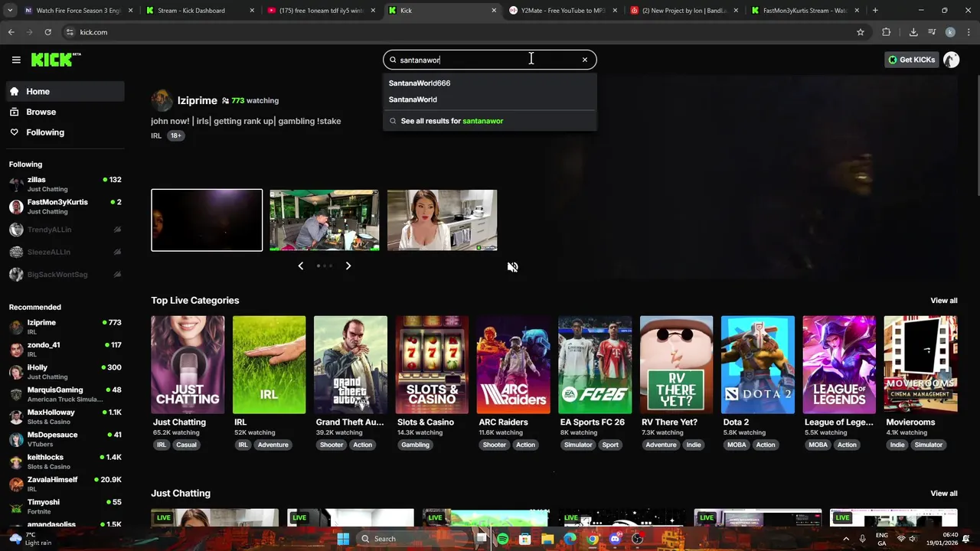Viewport: 980px width, 551px height.
Task: Open the hamburger sidebar menu
Action: pos(16,60)
